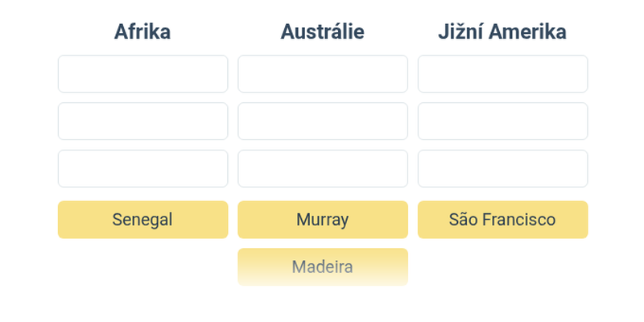Tap the Murray label text
This screenshot has height=322, width=644.
[323, 220]
